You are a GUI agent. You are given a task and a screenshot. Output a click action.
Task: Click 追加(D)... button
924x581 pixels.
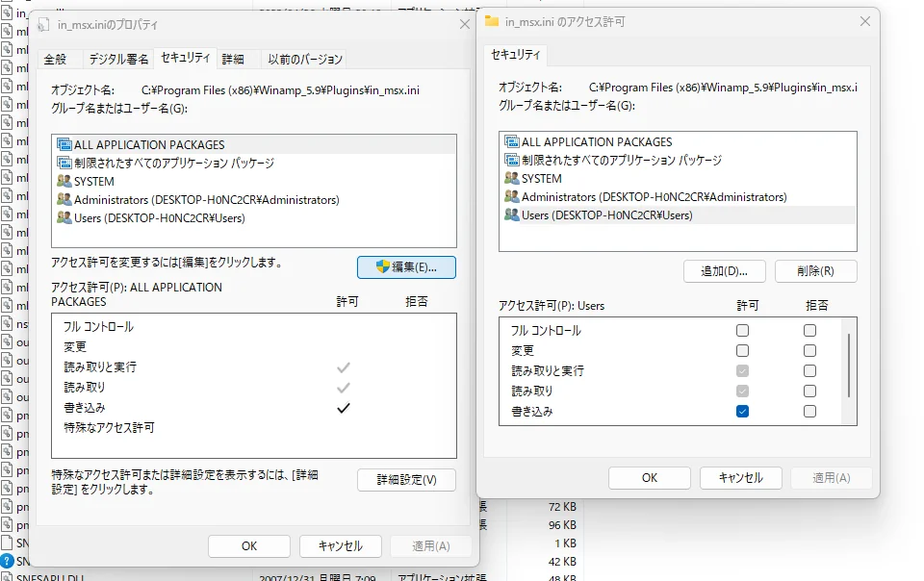724,271
